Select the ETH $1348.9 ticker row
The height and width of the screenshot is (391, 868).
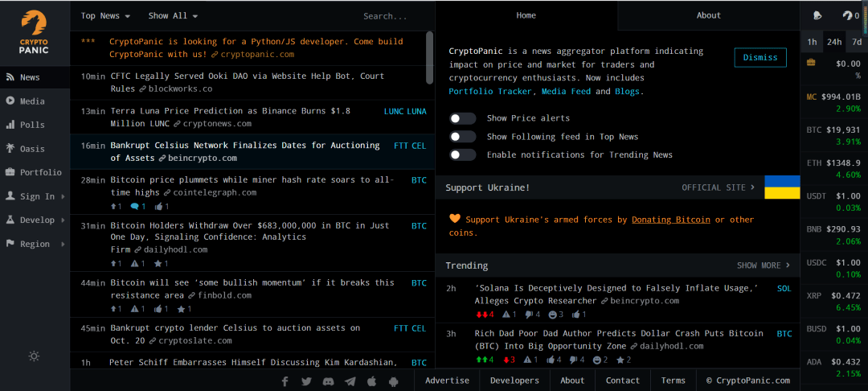point(834,168)
